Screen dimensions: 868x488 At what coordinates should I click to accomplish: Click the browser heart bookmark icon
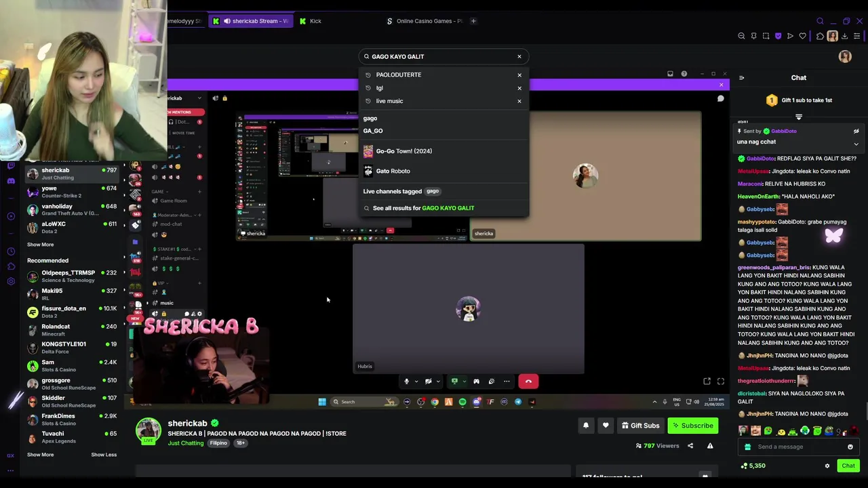tap(802, 36)
